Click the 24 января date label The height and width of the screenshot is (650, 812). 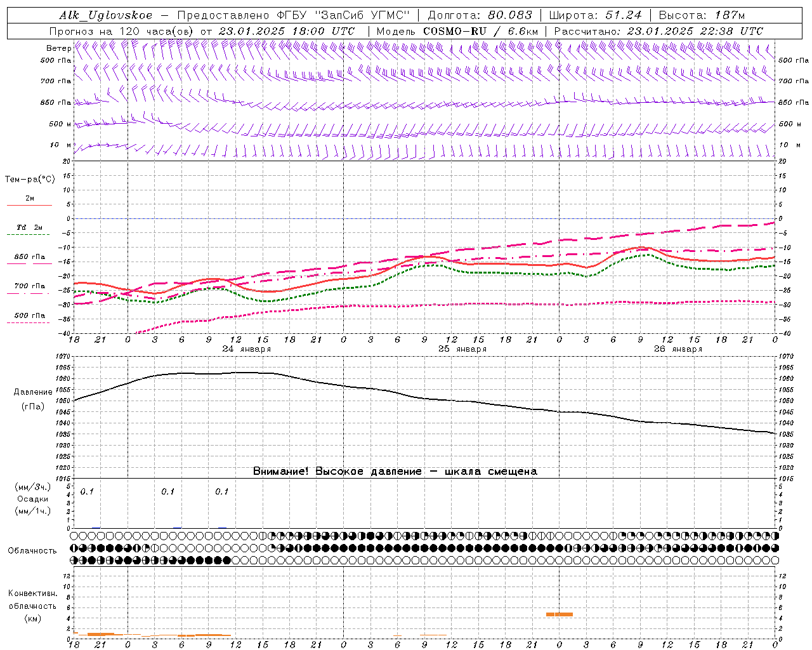pyautogui.click(x=246, y=349)
